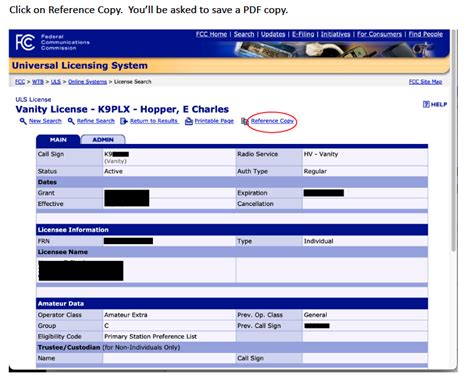This screenshot has width=474, height=383.
Task: Open the E-Filing link
Action: pyautogui.click(x=303, y=34)
